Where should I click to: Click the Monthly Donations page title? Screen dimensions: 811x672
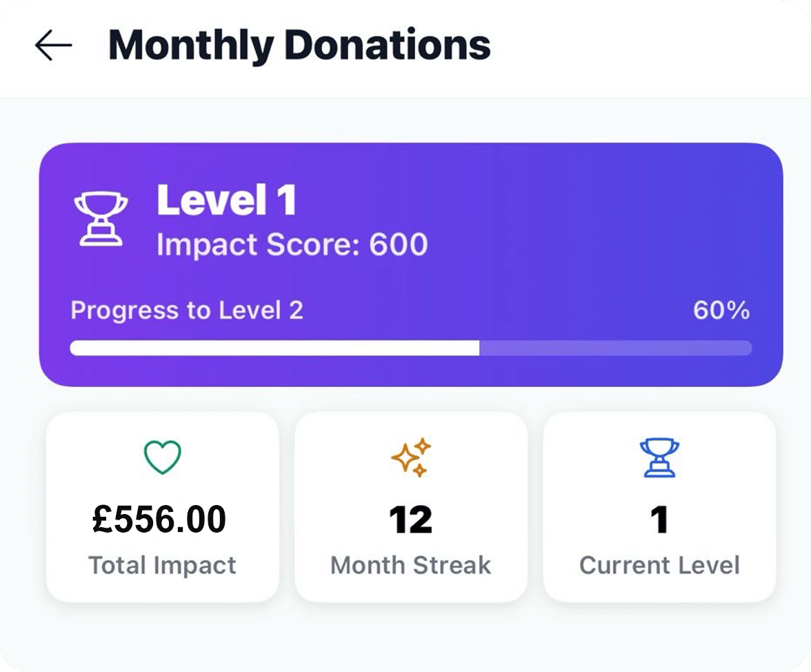point(299,46)
